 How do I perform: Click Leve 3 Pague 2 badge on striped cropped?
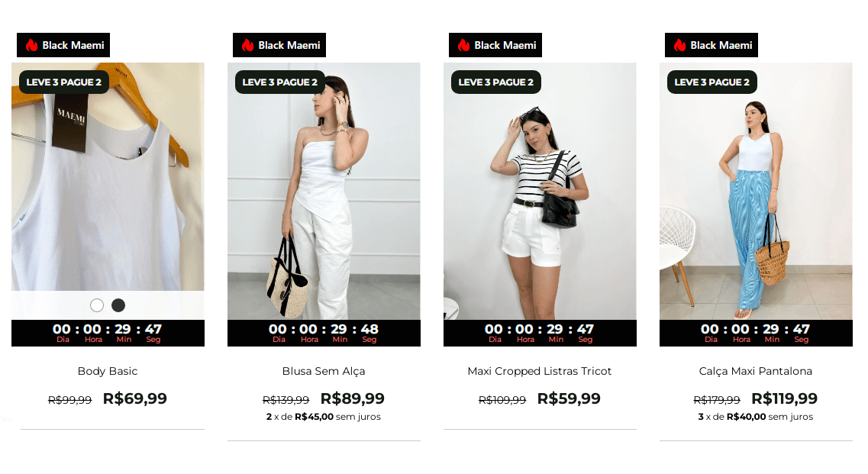tap(496, 82)
